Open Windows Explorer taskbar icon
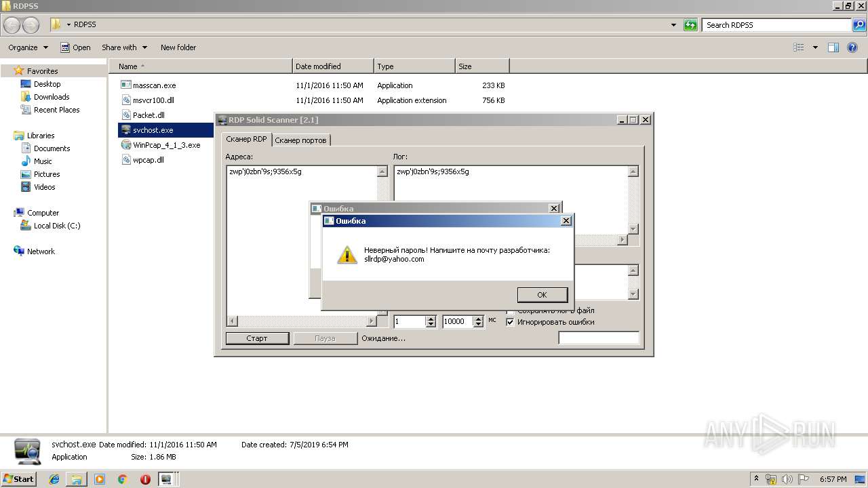Screen dimensions: 868x488 coord(77,479)
